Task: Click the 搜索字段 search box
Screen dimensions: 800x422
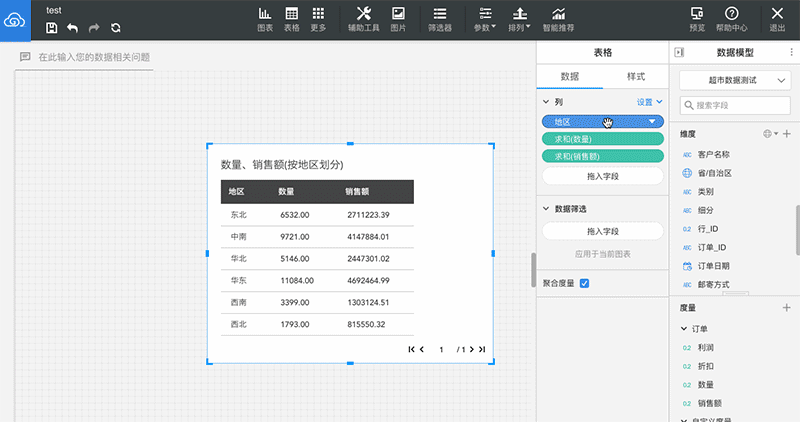Action: coord(735,105)
